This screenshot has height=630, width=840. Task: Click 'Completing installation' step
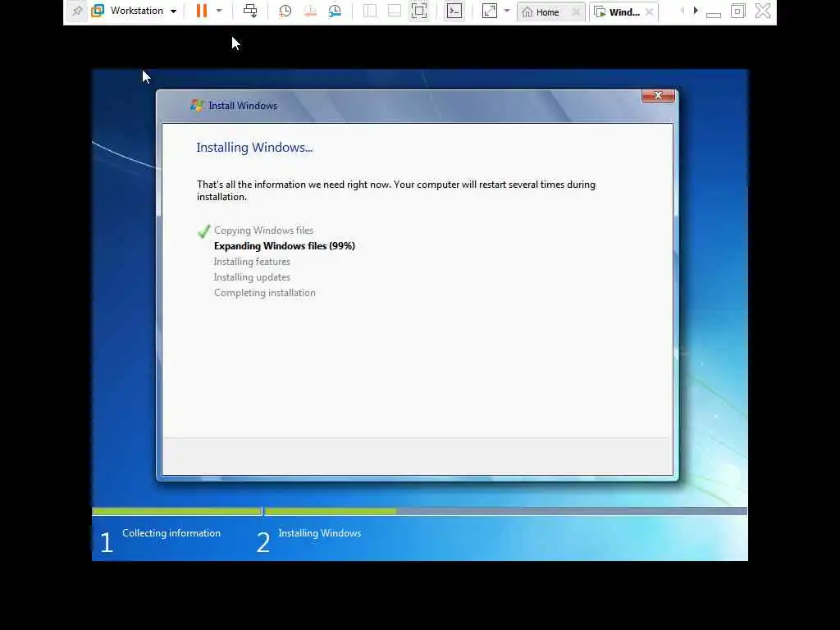coord(265,293)
